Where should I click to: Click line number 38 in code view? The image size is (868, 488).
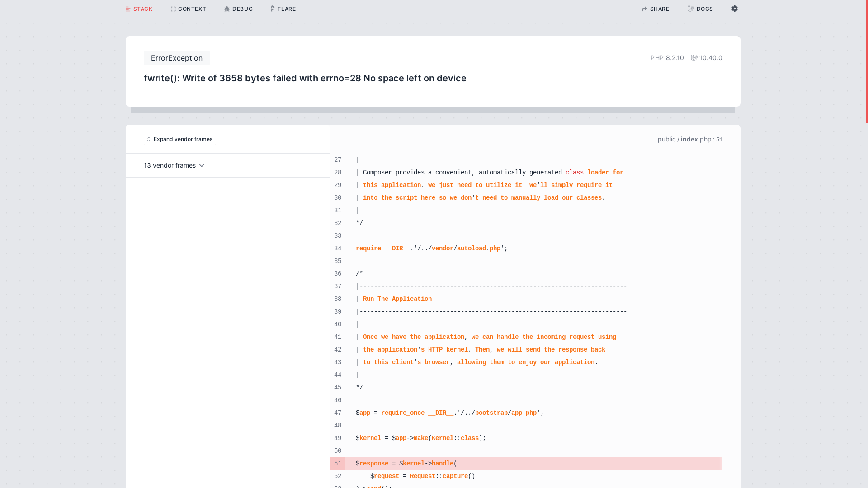point(338,299)
